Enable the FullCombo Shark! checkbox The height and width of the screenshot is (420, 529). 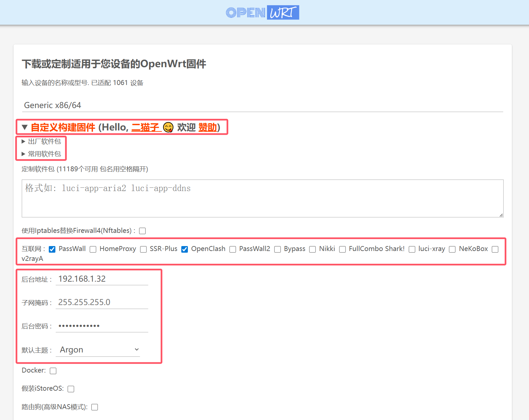click(x=342, y=249)
